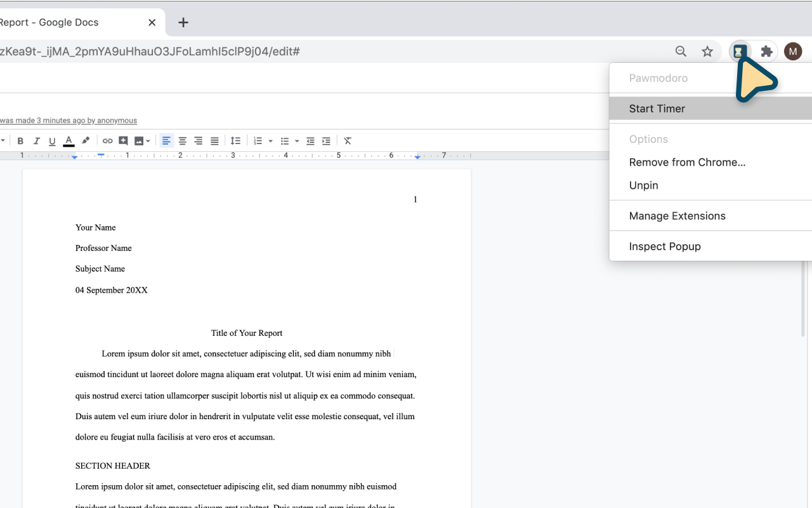The height and width of the screenshot is (508, 812).
Task: Toggle italic formatting in the toolbar
Action: 36,141
